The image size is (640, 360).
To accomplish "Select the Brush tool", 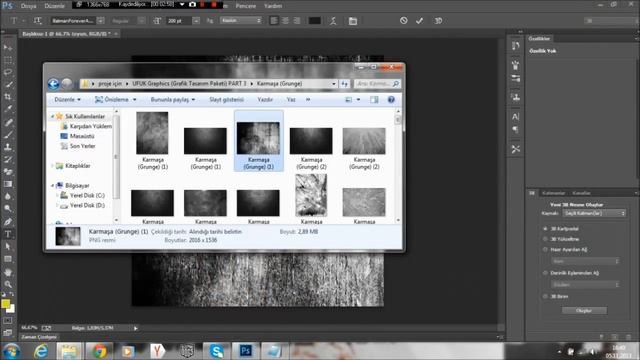I will coord(8,134).
